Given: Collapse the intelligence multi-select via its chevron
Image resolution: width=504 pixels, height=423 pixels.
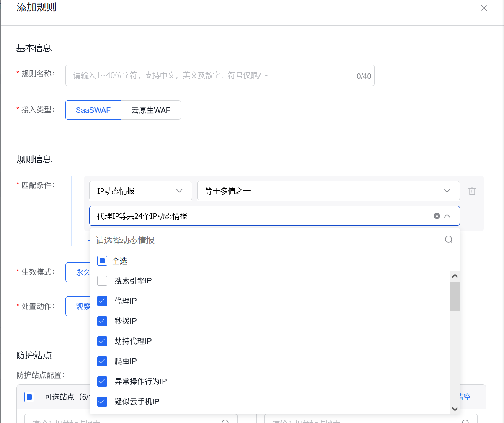Looking at the screenshot, I should point(447,215).
